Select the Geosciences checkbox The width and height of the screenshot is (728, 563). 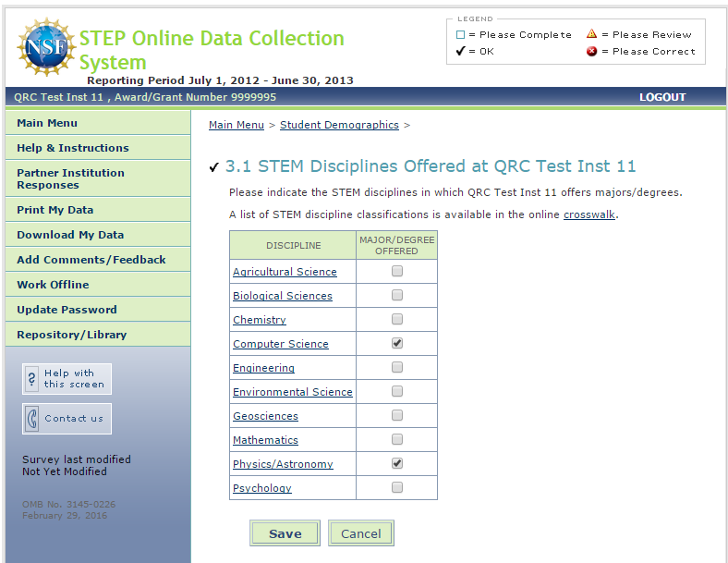tap(397, 415)
